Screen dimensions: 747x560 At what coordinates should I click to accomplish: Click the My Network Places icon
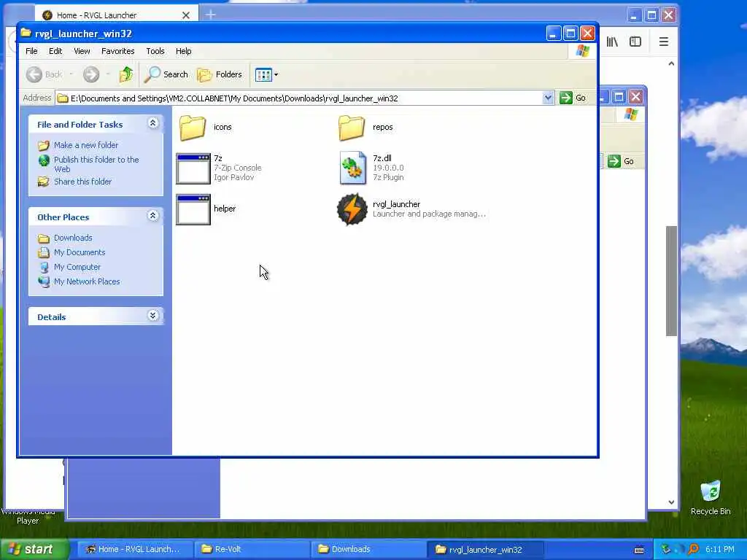coord(44,281)
